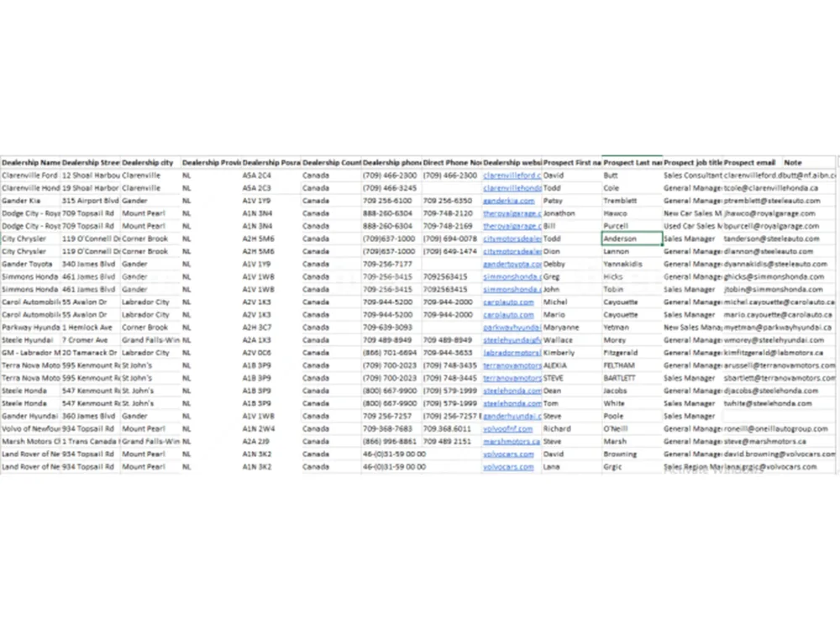
Task: Select the 'BARTLETT' last name cell
Action: (x=633, y=378)
